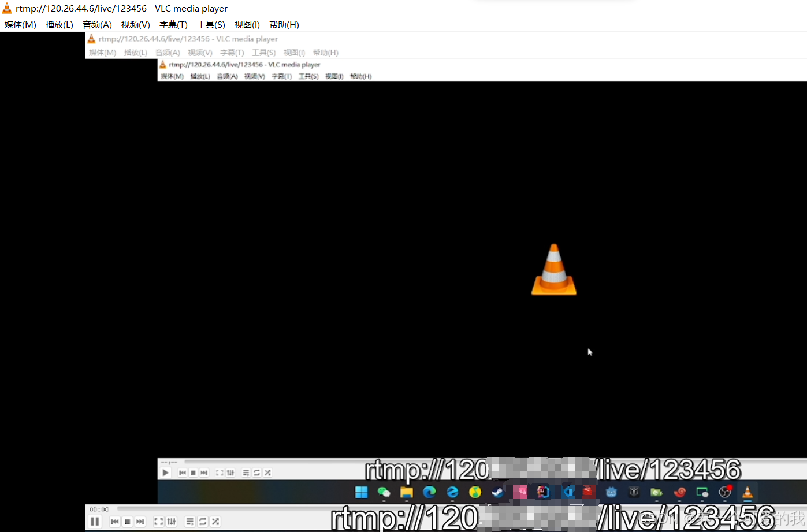Previous track button beside the pause button
807x532 pixels.
coord(115,522)
